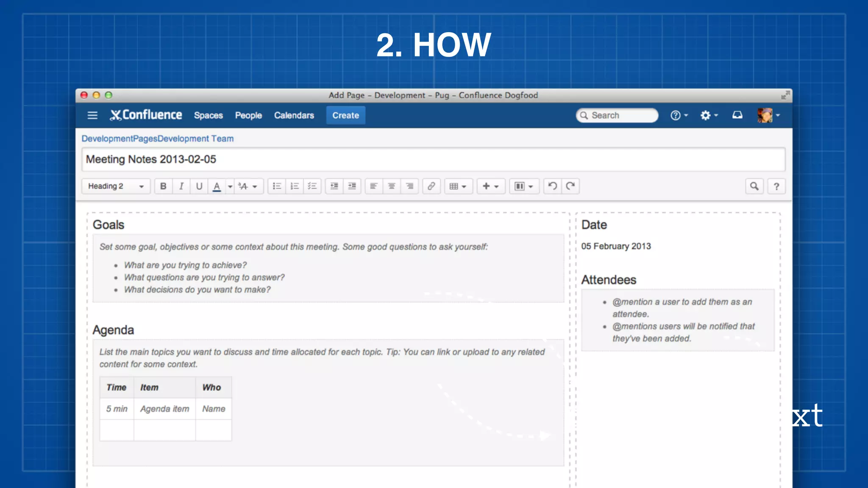Open find and replace magnifier icon
The width and height of the screenshot is (868, 488).
tap(754, 186)
